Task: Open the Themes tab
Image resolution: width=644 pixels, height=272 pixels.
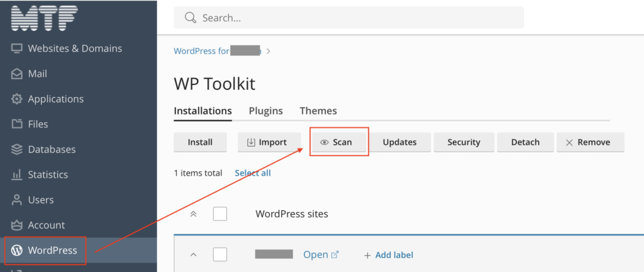Action: click(318, 111)
